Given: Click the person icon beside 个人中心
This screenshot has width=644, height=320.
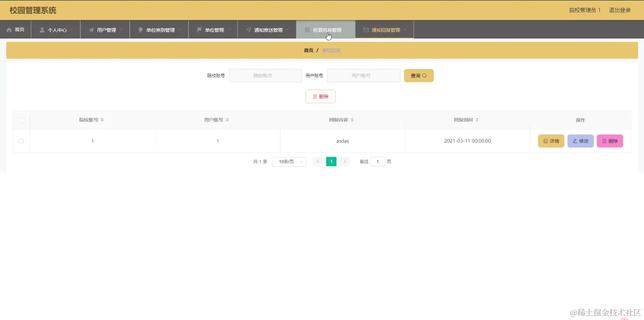Looking at the screenshot, I should (x=42, y=30).
